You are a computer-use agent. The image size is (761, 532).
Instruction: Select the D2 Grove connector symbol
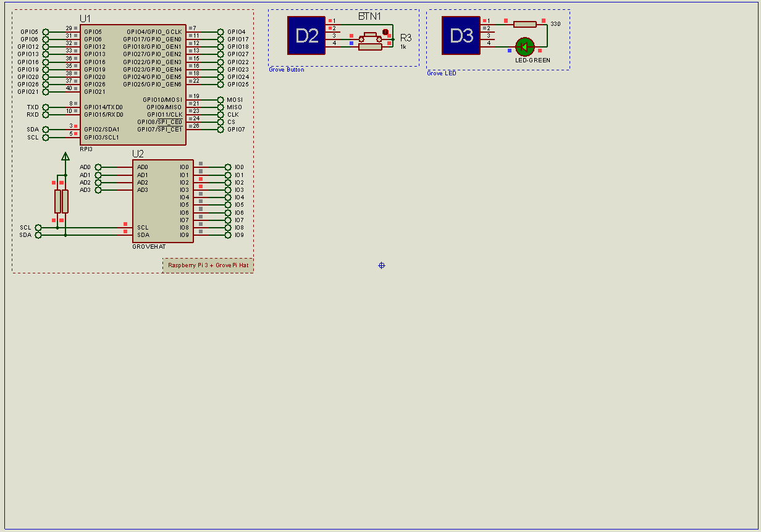point(305,37)
